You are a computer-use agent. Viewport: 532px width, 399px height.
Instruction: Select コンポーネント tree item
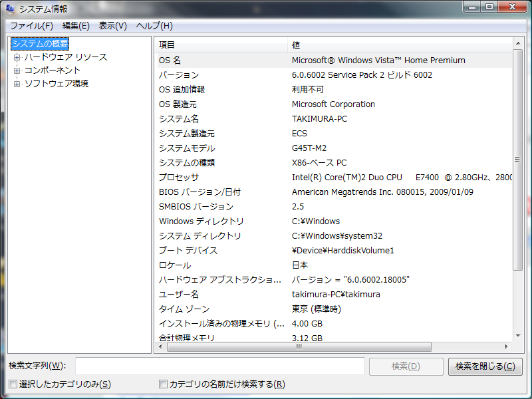point(53,70)
